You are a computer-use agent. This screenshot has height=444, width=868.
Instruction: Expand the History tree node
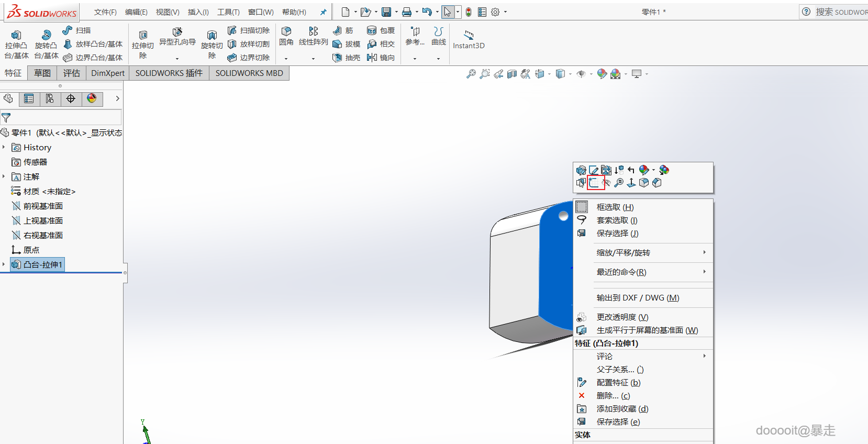[4, 148]
